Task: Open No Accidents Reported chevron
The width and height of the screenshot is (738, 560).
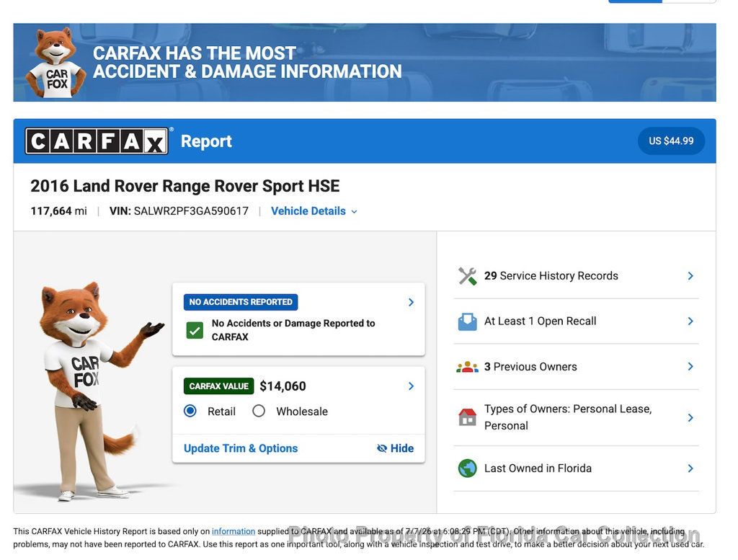Action: pyautogui.click(x=411, y=302)
